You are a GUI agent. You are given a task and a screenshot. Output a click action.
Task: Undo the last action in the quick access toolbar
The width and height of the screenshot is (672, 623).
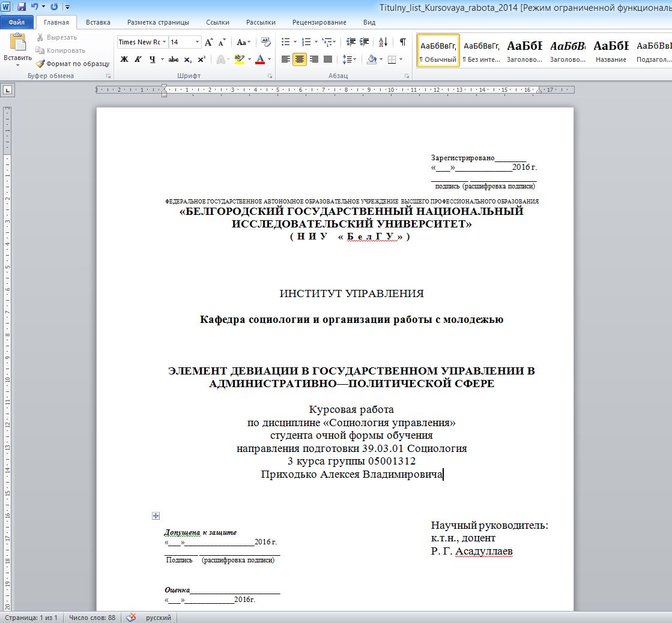point(34,7)
